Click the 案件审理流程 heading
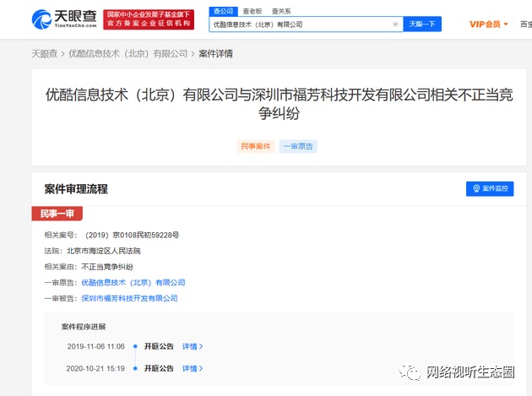 76,189
